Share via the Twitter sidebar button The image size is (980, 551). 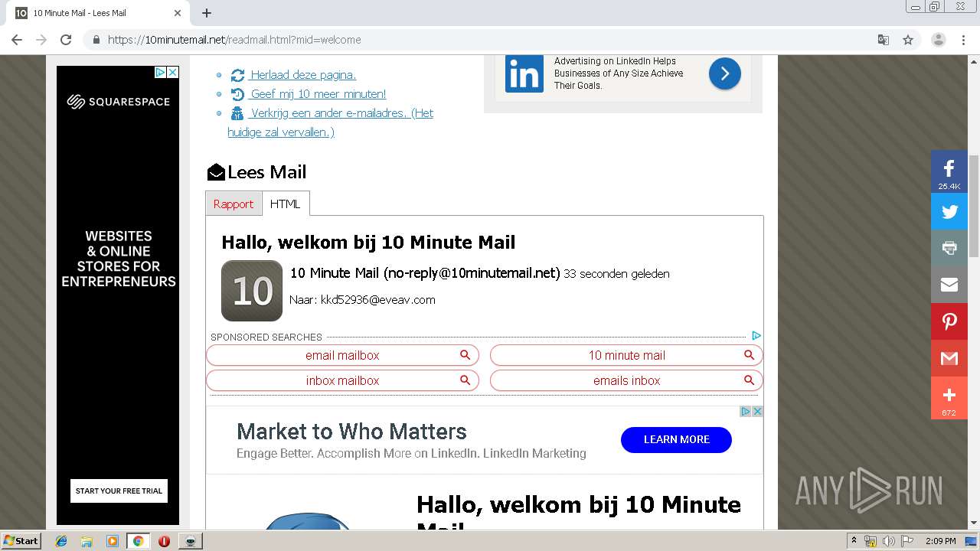tap(949, 212)
